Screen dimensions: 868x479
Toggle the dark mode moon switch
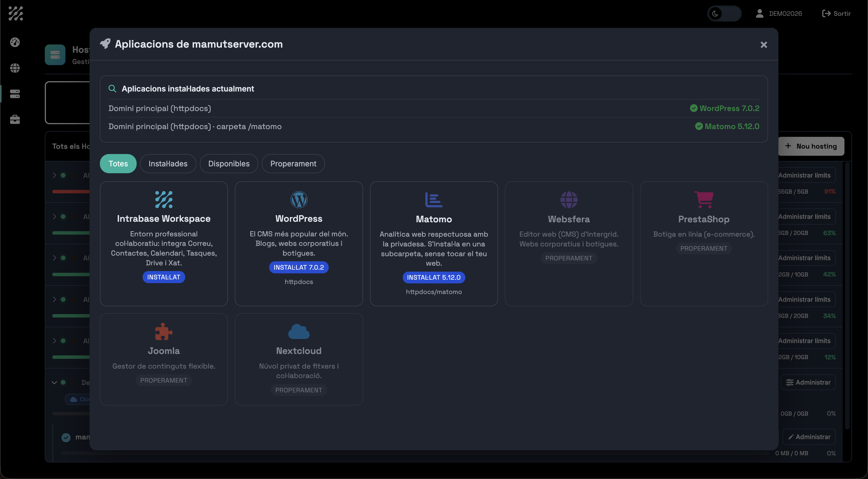point(724,13)
